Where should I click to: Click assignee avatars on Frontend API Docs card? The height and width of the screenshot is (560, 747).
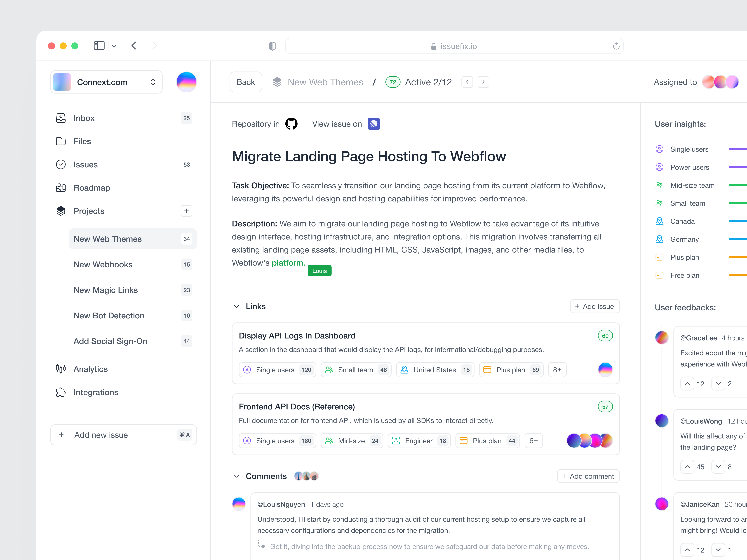(590, 441)
